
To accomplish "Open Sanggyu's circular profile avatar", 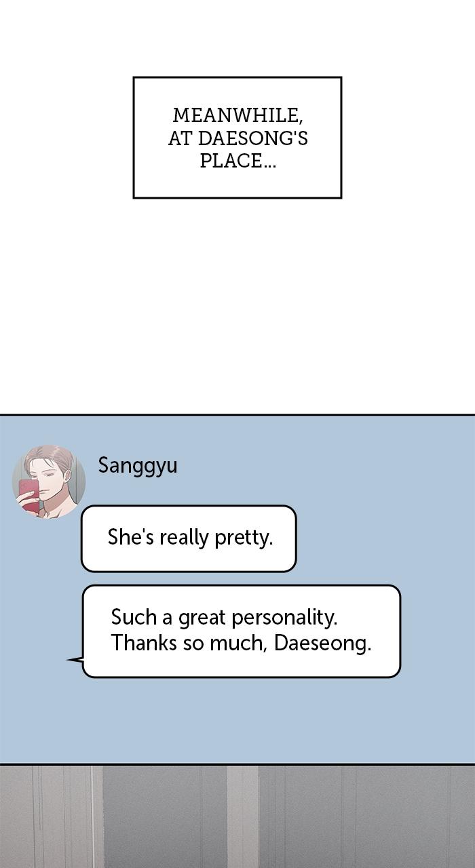I will pyautogui.click(x=49, y=481).
